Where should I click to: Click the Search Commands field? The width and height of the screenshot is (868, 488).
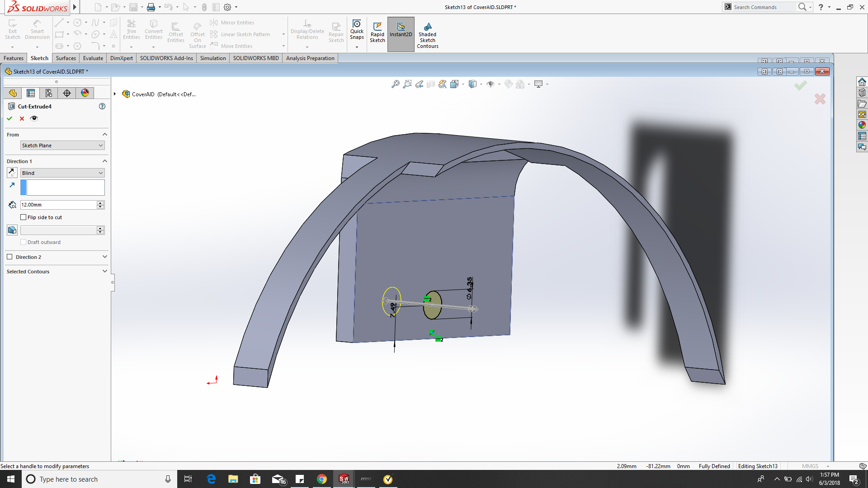(x=764, y=7)
